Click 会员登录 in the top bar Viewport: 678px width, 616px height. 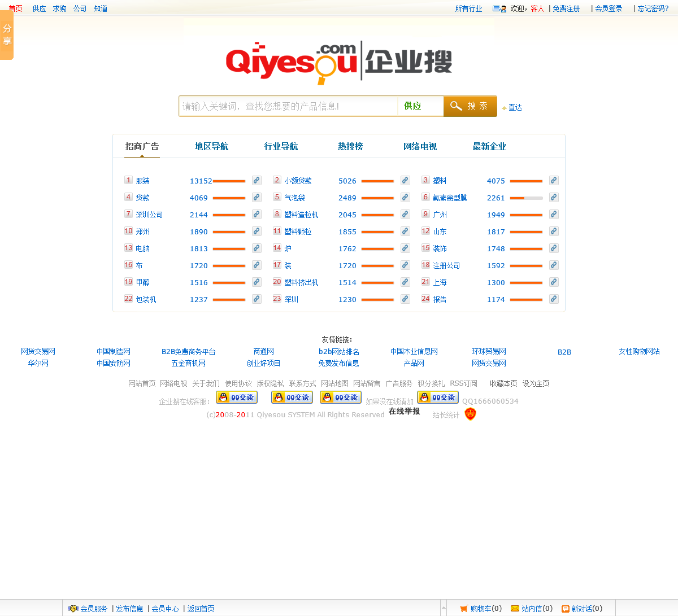tap(609, 8)
